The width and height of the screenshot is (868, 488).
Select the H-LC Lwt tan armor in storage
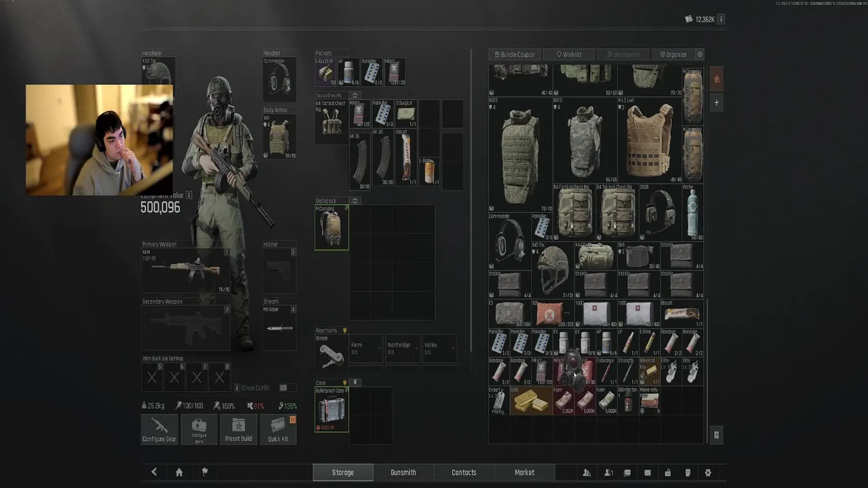[x=649, y=140]
